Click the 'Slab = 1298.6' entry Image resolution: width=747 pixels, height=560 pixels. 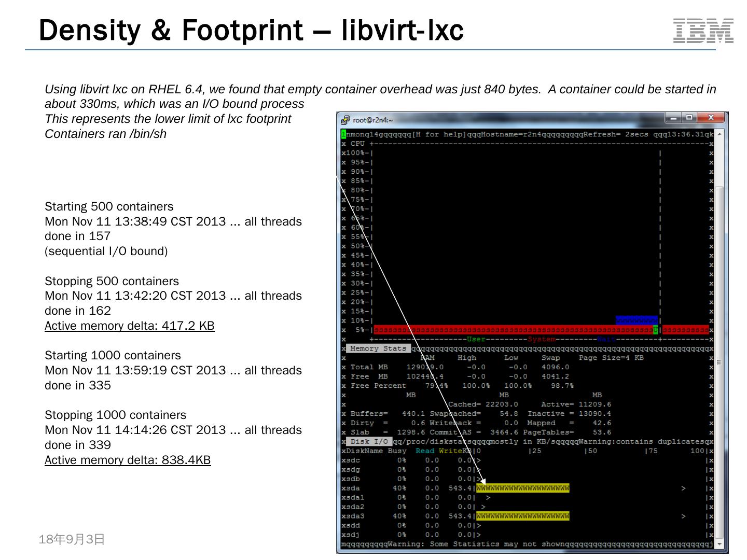click(388, 432)
